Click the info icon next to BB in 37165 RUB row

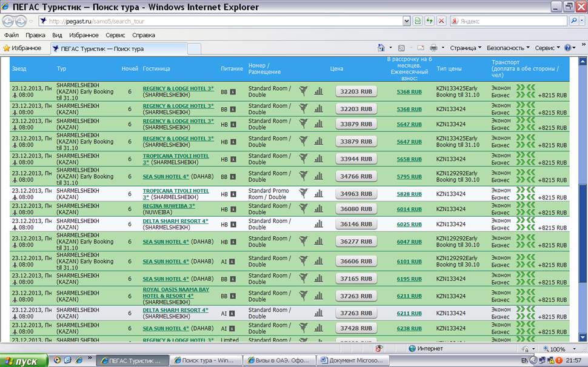(233, 279)
